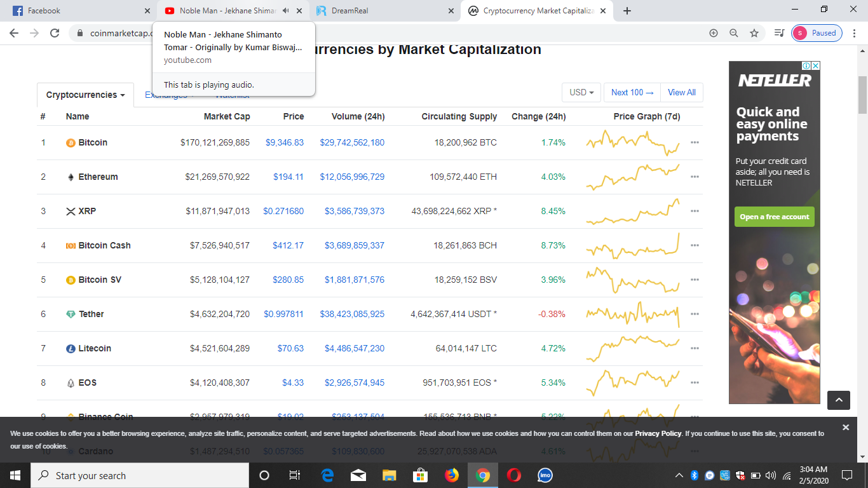The width and height of the screenshot is (868, 488).
Task: Click the Bitcoin coin logo
Action: [71, 143]
